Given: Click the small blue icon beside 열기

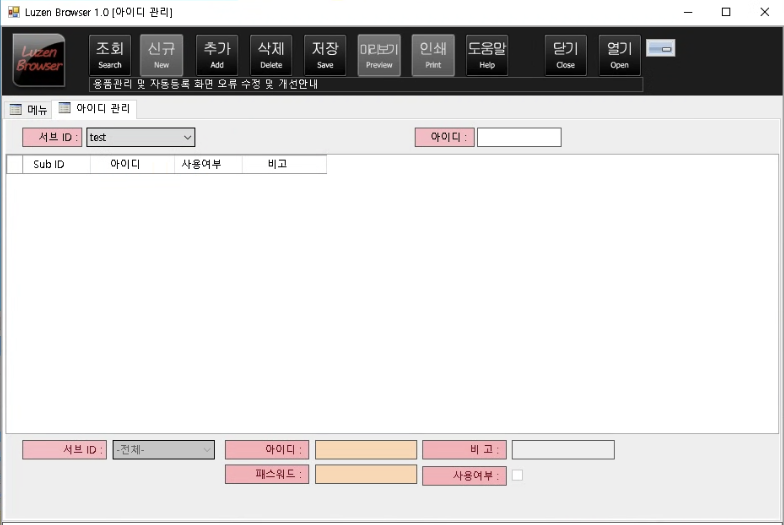Looking at the screenshot, I should coord(660,48).
